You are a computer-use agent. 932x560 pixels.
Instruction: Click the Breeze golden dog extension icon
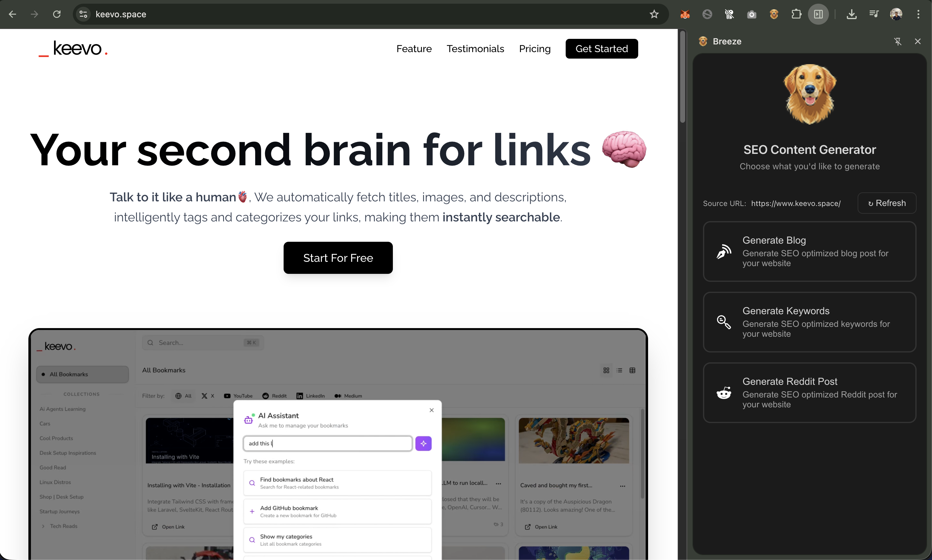click(x=774, y=14)
